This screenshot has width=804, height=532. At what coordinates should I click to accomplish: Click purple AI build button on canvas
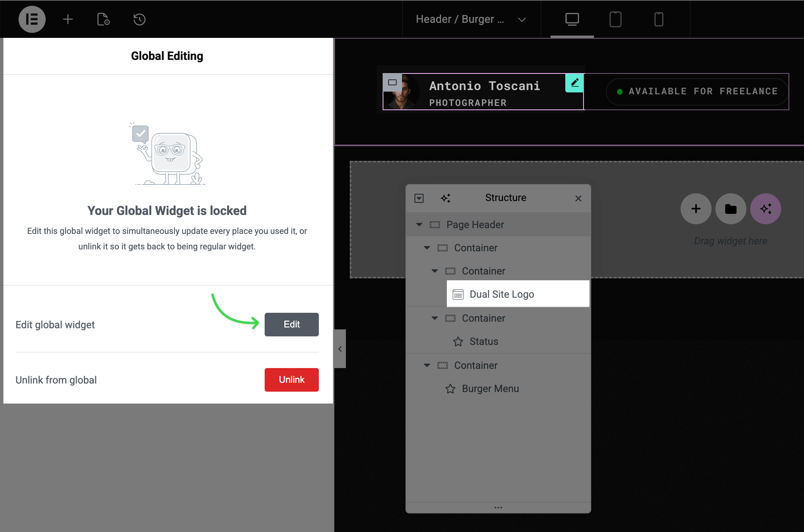(x=765, y=209)
